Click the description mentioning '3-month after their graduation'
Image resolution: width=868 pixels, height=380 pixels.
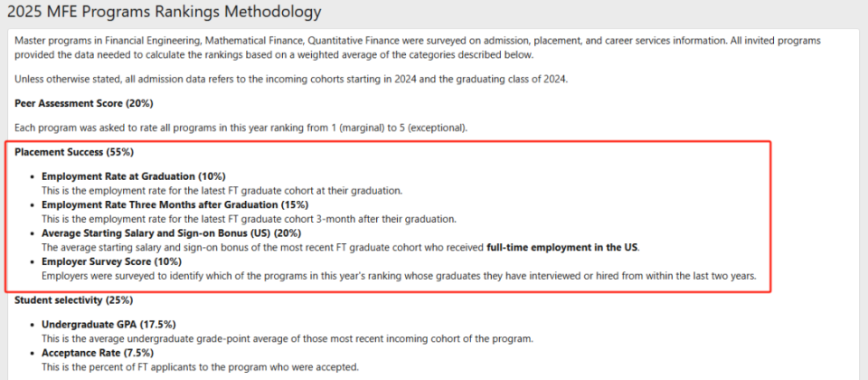(x=250, y=219)
